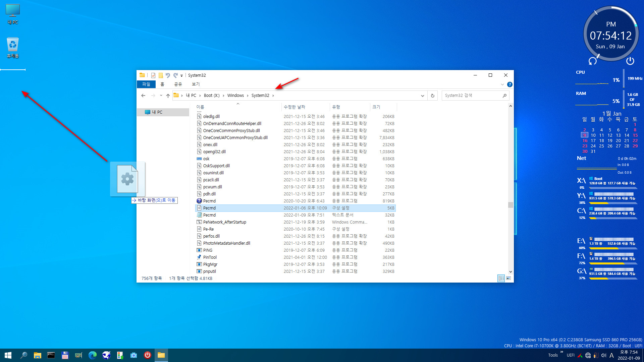The width and height of the screenshot is (644, 362).
Task: Open 내 PC desktop icon
Action: [13, 14]
